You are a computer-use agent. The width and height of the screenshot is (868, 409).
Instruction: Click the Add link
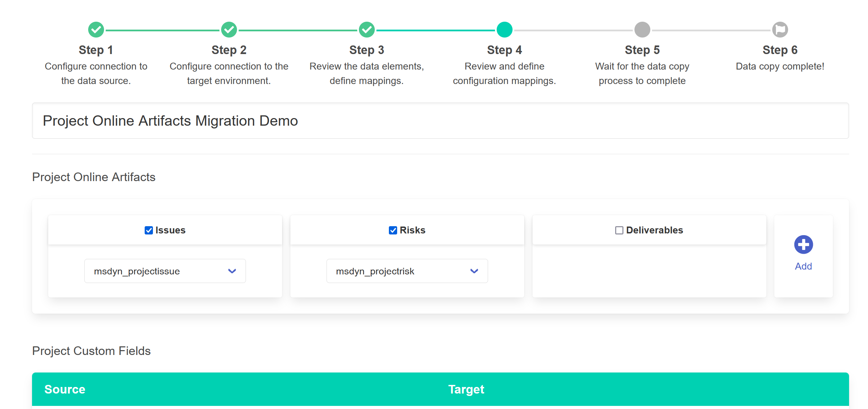pos(803,266)
